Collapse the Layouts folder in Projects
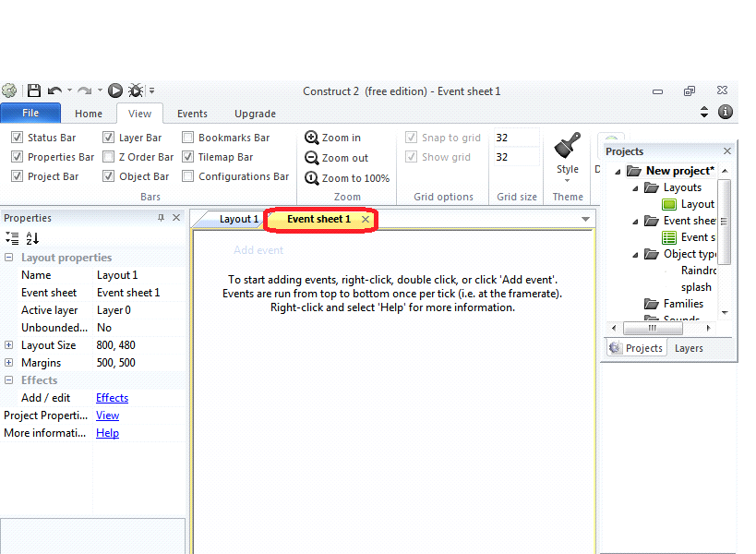The width and height of the screenshot is (756, 554). click(635, 188)
